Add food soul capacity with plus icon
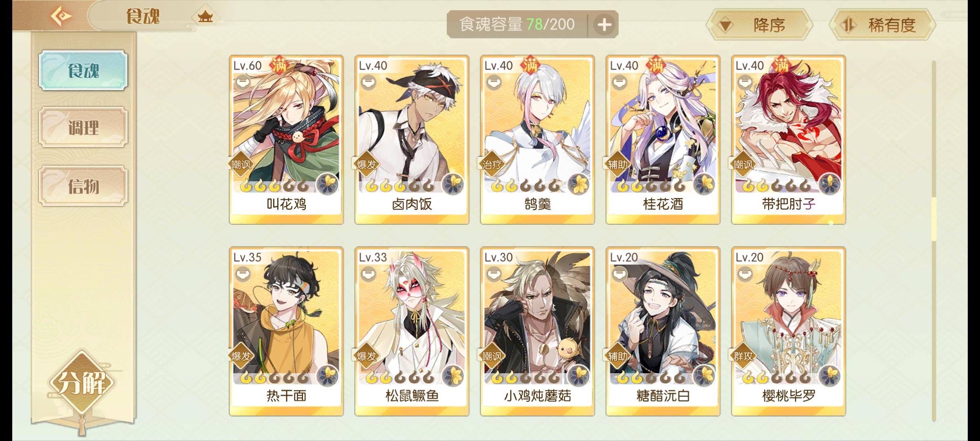980x441 pixels. point(604,24)
